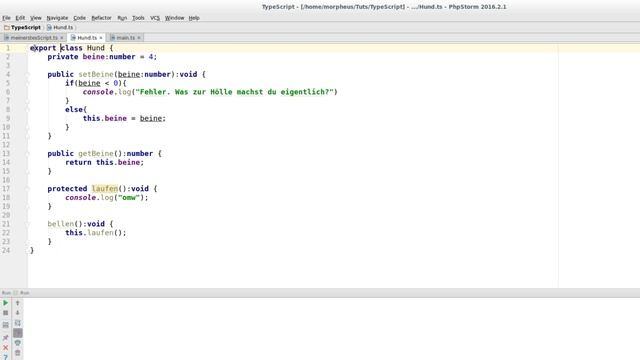Open the Help menu

point(194,18)
